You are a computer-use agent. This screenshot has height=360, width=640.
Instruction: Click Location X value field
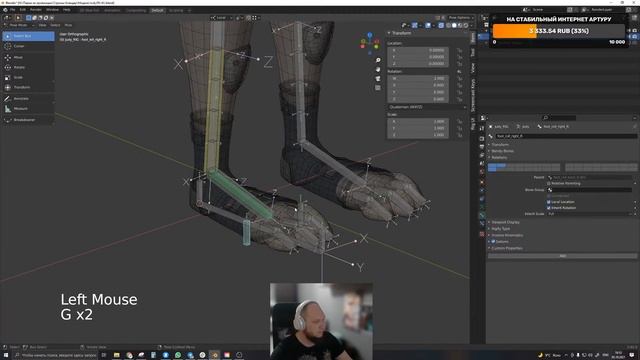(418, 50)
